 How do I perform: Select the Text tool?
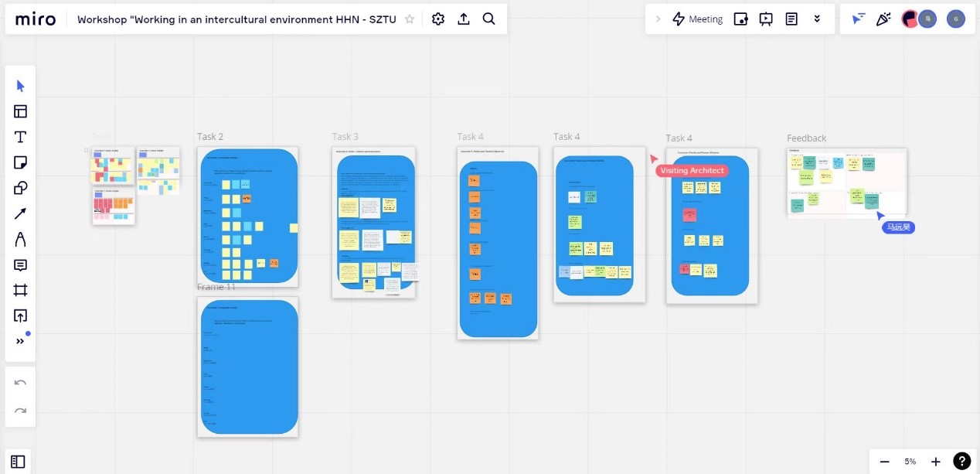click(21, 138)
